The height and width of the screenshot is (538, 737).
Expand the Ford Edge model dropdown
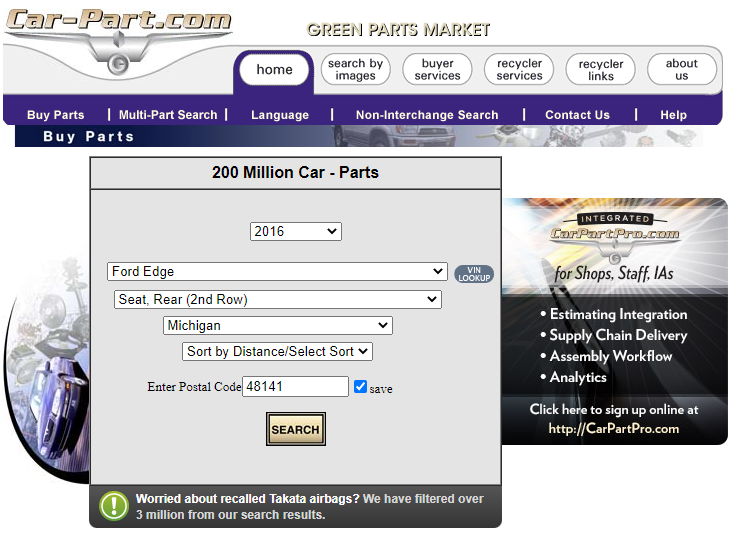pos(277,271)
